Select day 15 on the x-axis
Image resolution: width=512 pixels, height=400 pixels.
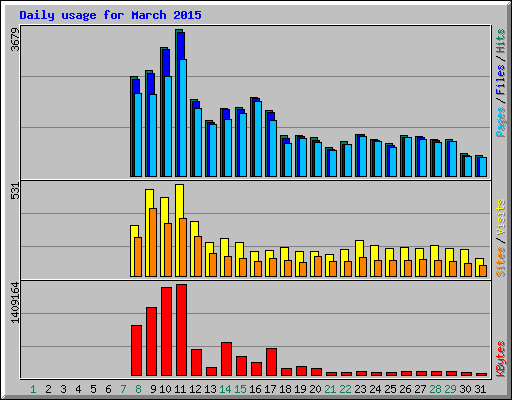tap(240, 389)
